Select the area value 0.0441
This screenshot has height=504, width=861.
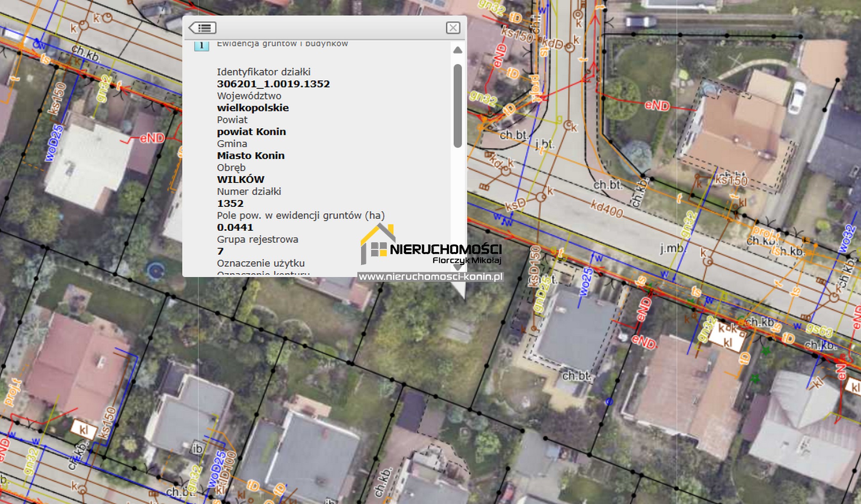[235, 228]
